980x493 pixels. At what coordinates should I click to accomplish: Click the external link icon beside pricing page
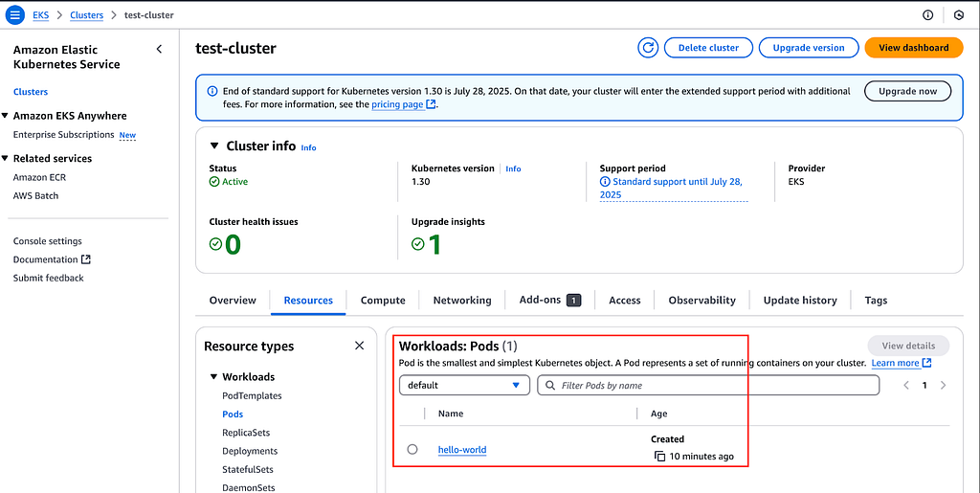click(431, 104)
